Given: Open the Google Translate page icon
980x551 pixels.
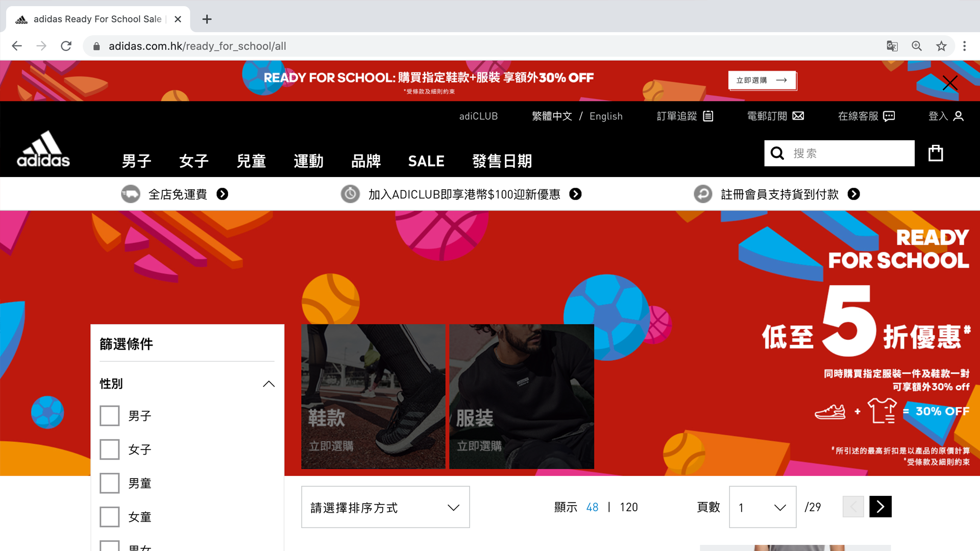Looking at the screenshot, I should pyautogui.click(x=892, y=46).
